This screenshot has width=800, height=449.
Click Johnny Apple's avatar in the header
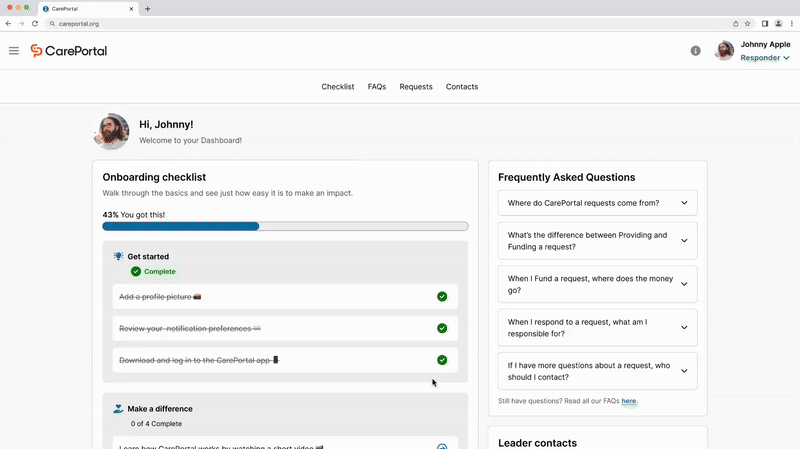(724, 51)
